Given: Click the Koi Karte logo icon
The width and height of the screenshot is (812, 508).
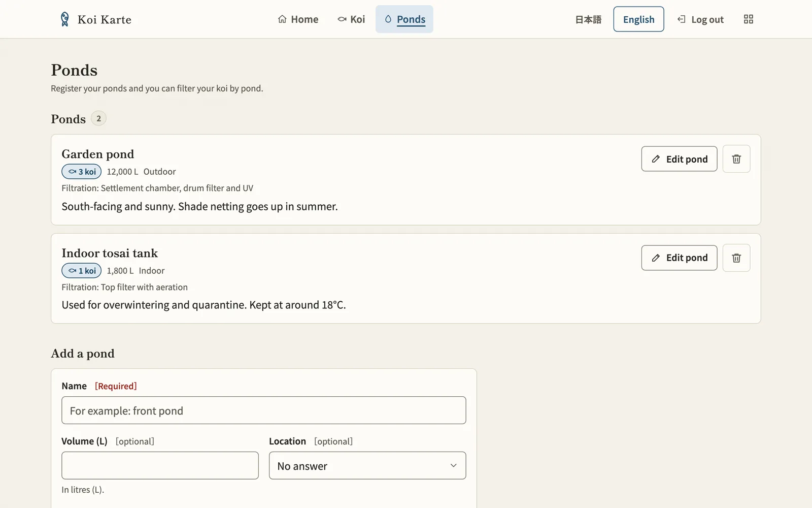Looking at the screenshot, I should [64, 19].
